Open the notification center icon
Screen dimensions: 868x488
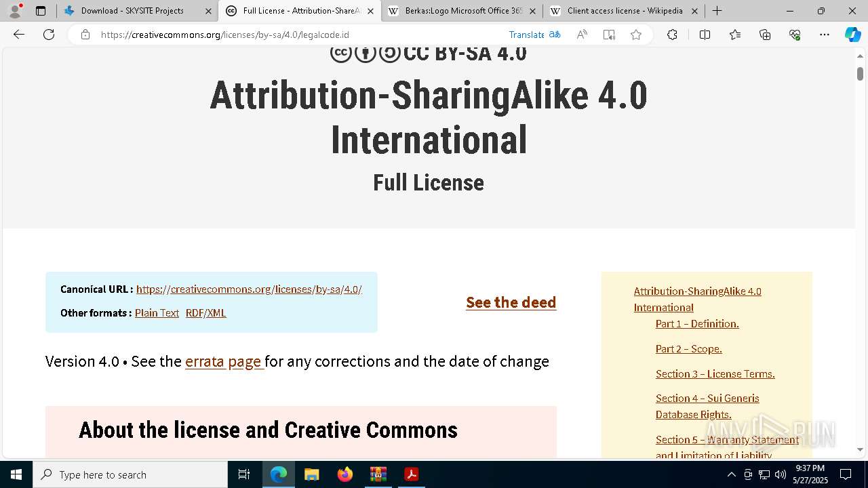[x=846, y=474]
